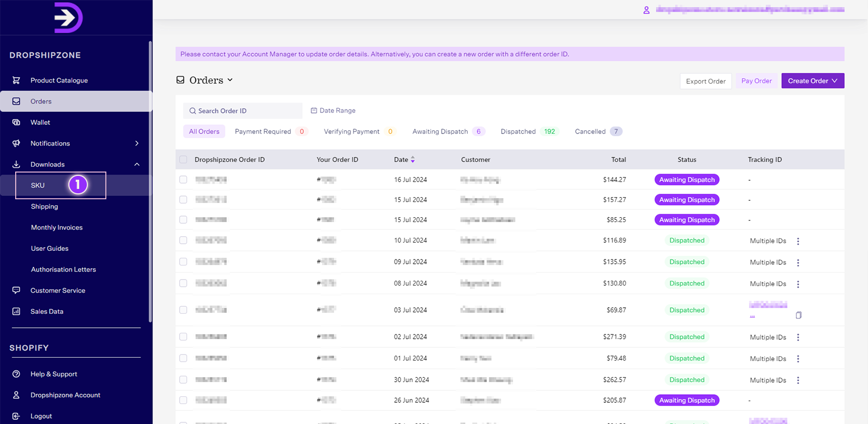Collapse the Downloads submenu chevron
The width and height of the screenshot is (868, 424).
[137, 164]
